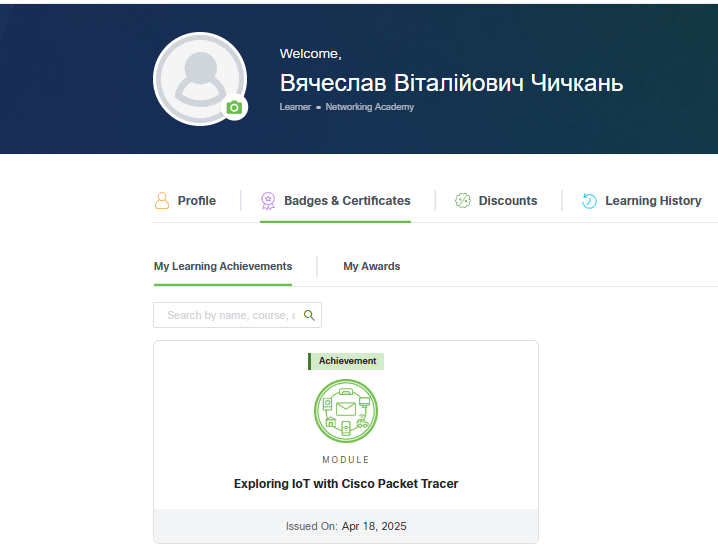Click the orange Profile person icon

162,201
